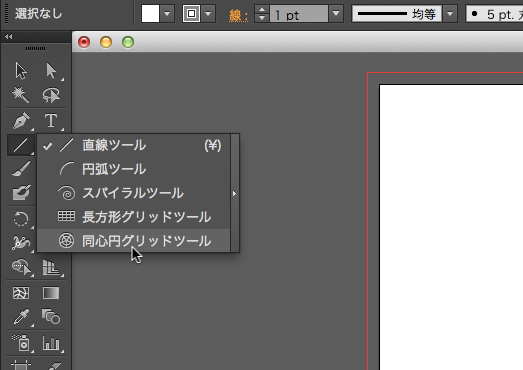The height and width of the screenshot is (370, 523).
Task: Click the 1 pt stroke weight field
Action: [299, 14]
